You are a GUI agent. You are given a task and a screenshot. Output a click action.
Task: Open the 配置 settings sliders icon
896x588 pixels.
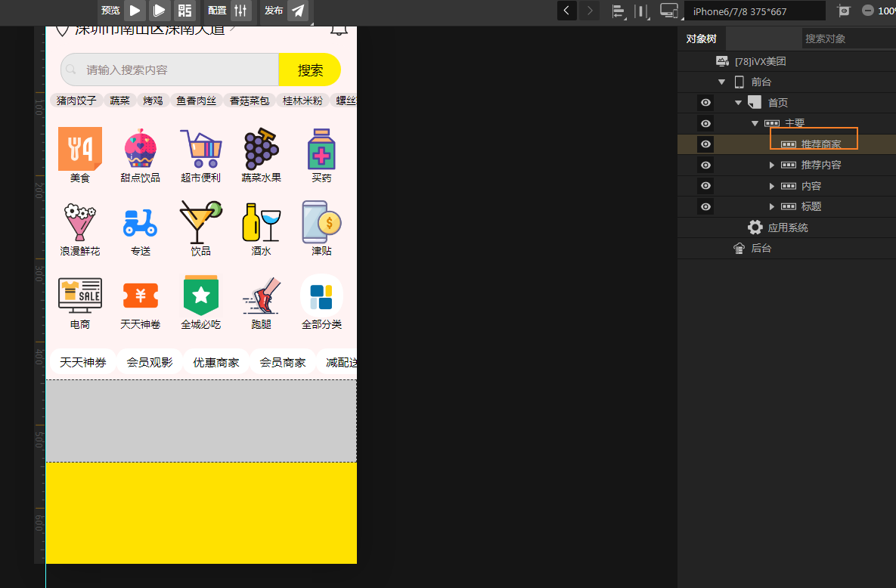click(240, 12)
